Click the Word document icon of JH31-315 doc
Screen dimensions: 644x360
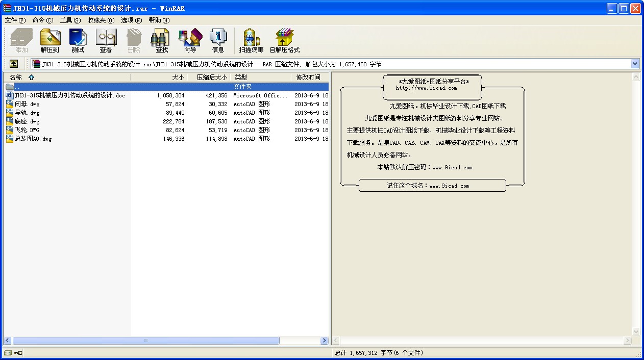pos(10,95)
